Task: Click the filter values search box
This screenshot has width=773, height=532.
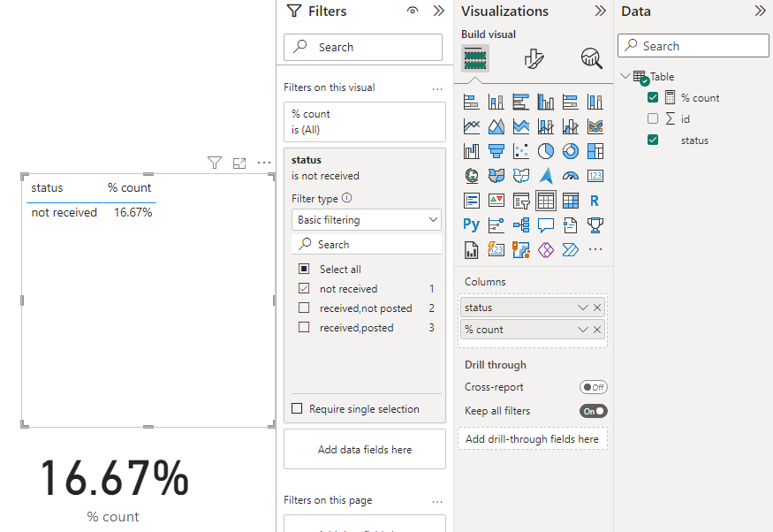Action: tap(367, 245)
